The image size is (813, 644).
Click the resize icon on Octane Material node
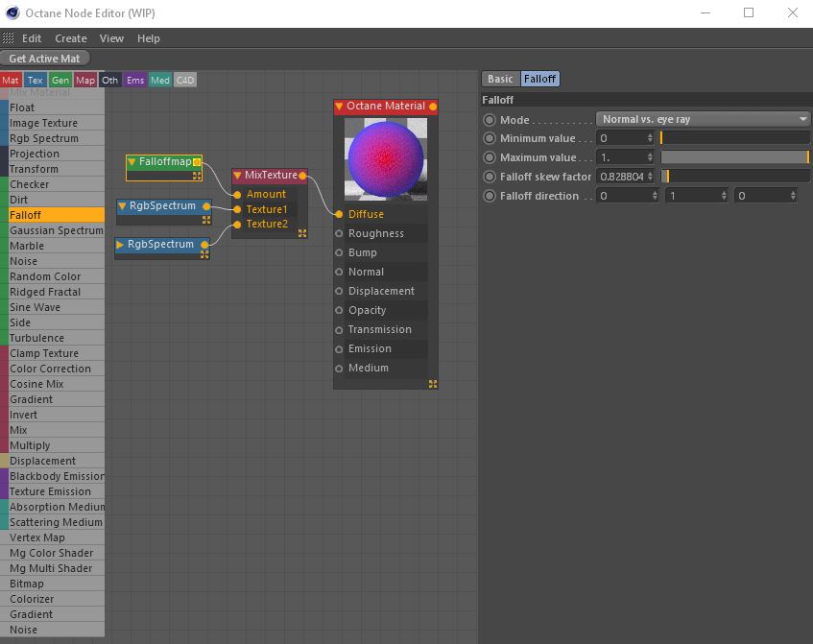433,384
